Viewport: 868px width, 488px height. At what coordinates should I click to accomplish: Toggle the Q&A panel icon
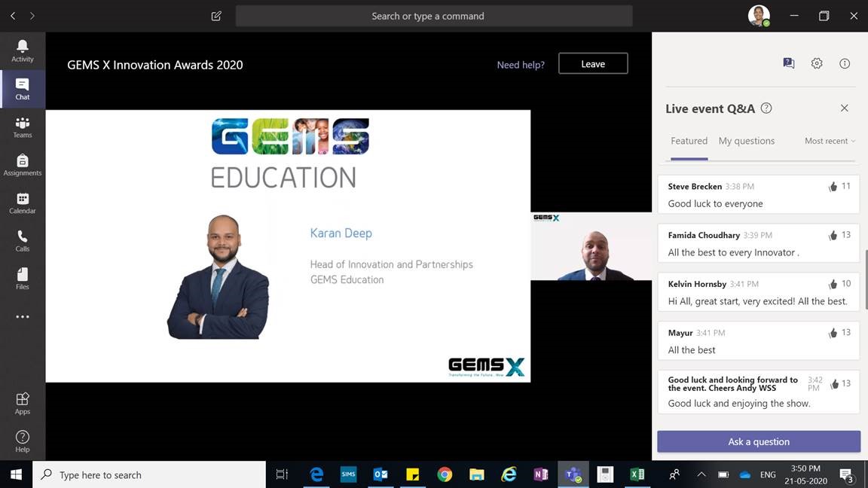point(789,63)
